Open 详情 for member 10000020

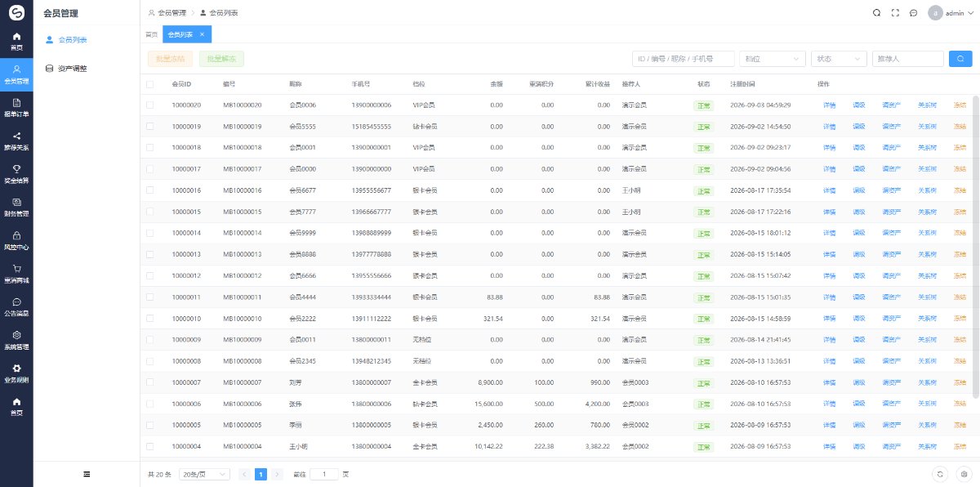click(x=829, y=105)
